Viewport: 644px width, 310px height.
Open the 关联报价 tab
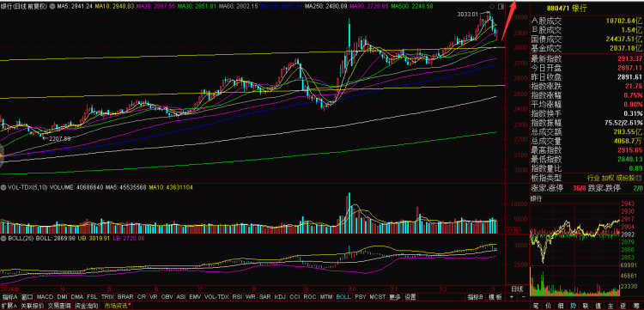tap(32, 306)
